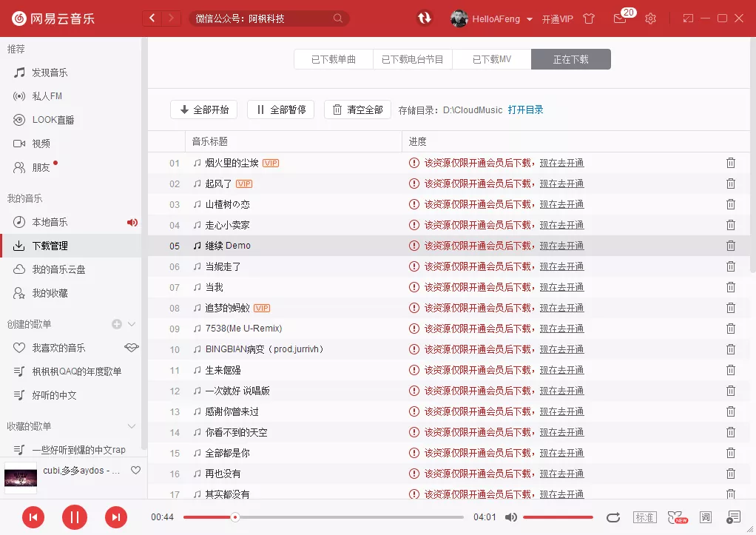Delete the 全部都是你 download row
Viewport: 756px width, 535px height.
coord(730,453)
